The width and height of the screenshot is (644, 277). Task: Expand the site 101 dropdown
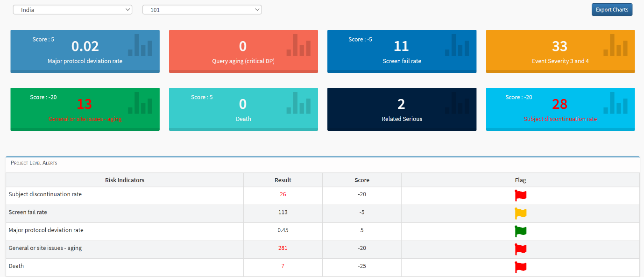click(x=202, y=9)
